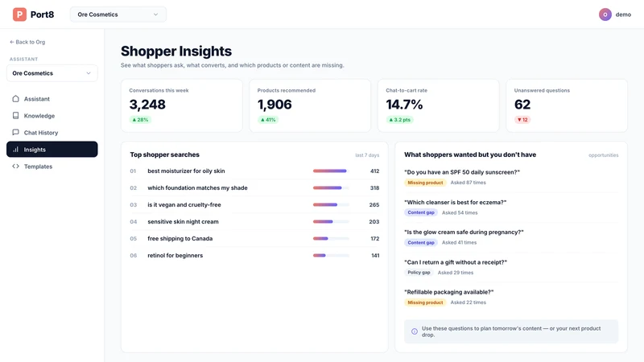Image resolution: width=644 pixels, height=362 pixels.
Task: Click the Chat History speech bubble icon
Action: [x=15, y=132]
